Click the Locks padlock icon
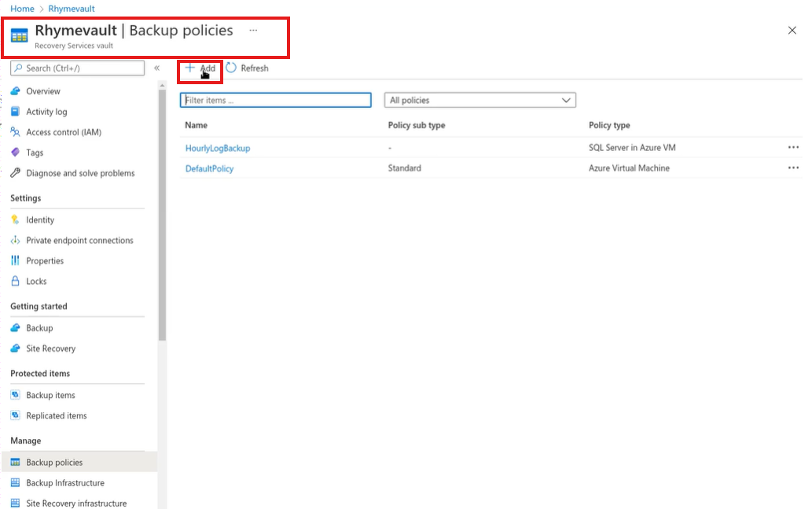812x509 pixels. (16, 281)
